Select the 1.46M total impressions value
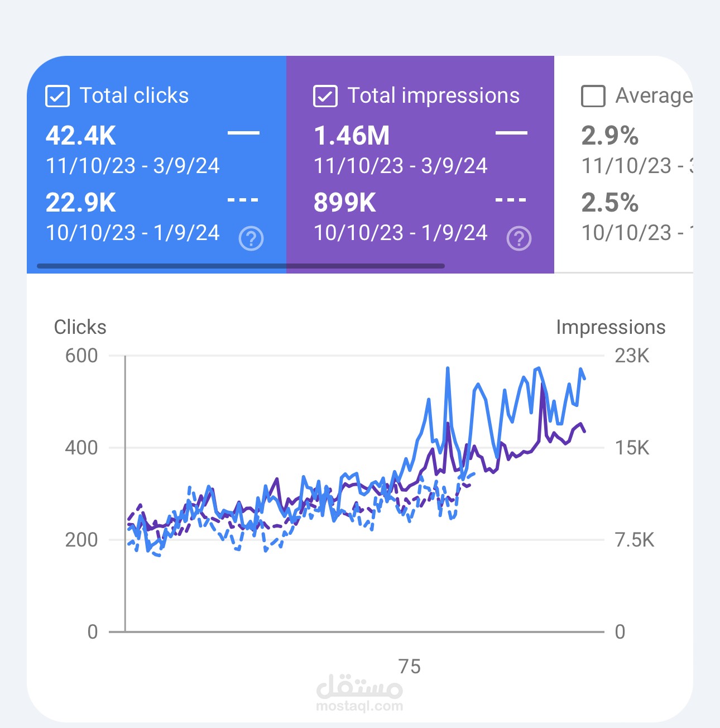The height and width of the screenshot is (728, 720). [x=352, y=136]
